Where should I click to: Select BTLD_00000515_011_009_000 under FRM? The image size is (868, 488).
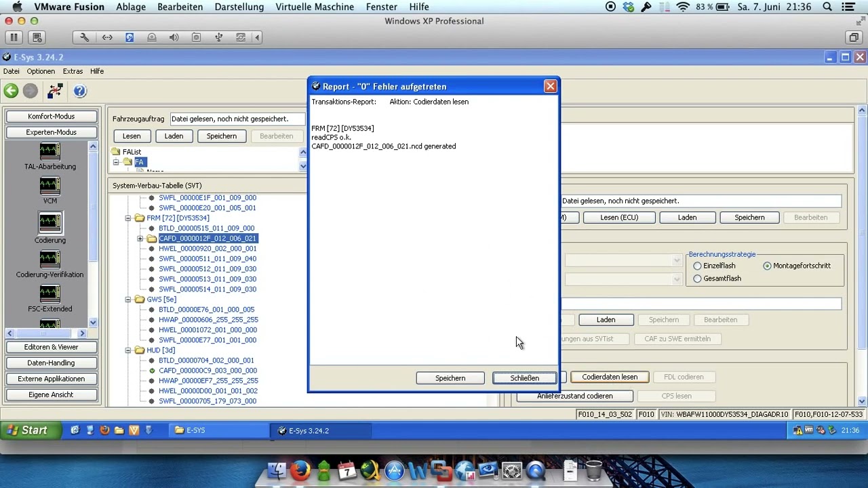tap(206, 228)
